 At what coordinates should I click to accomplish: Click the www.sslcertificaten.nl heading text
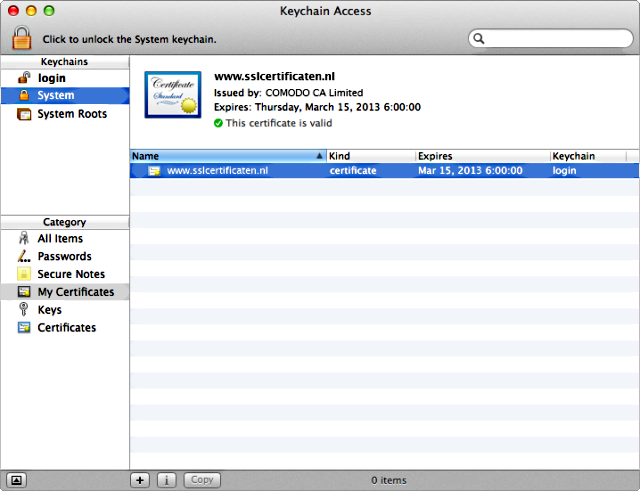(x=274, y=76)
